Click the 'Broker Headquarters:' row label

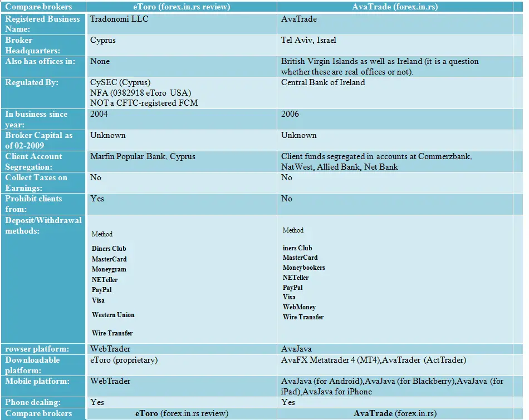[33, 45]
